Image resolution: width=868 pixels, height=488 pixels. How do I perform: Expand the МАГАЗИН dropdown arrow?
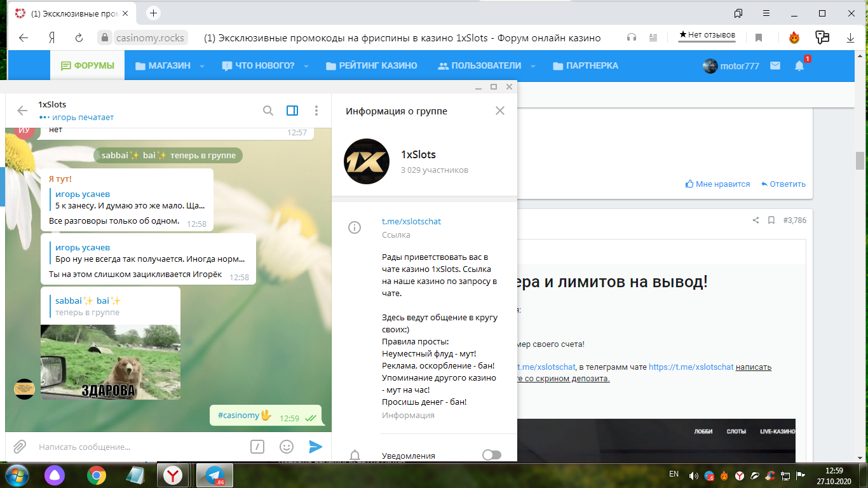click(202, 66)
